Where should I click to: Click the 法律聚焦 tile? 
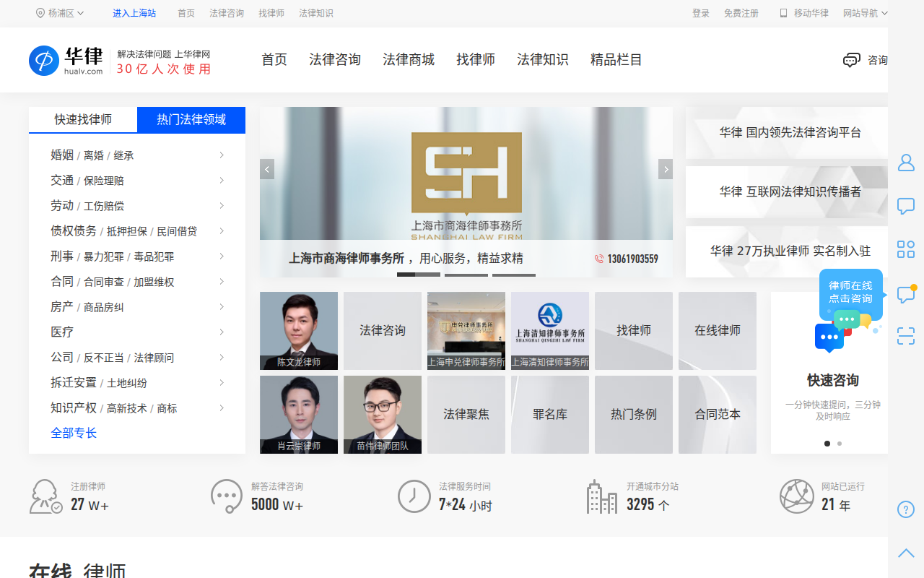pos(466,415)
